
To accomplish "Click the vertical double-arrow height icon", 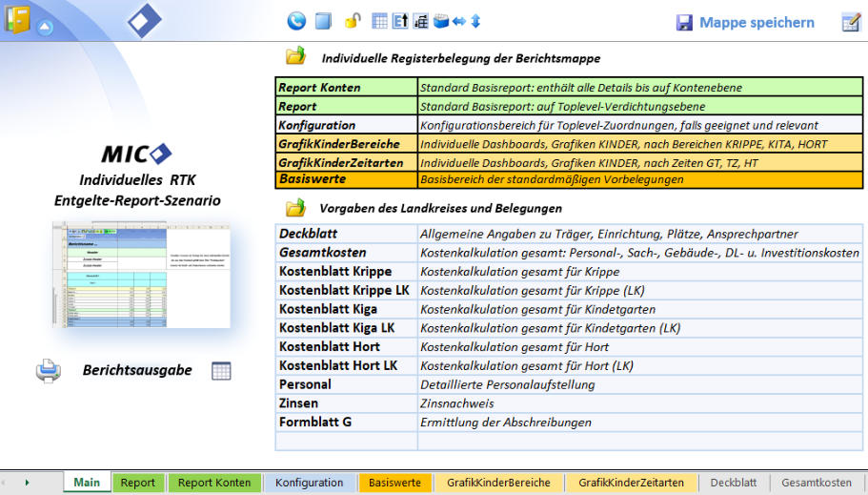I will [x=475, y=21].
